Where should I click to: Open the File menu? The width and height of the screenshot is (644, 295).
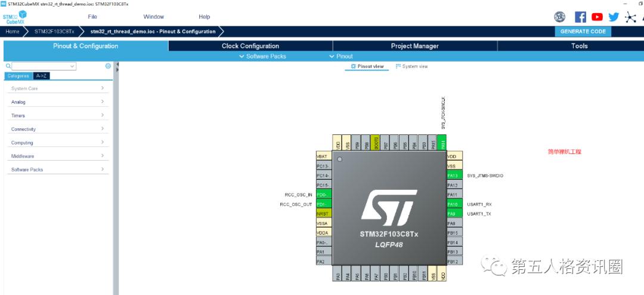[x=92, y=17]
